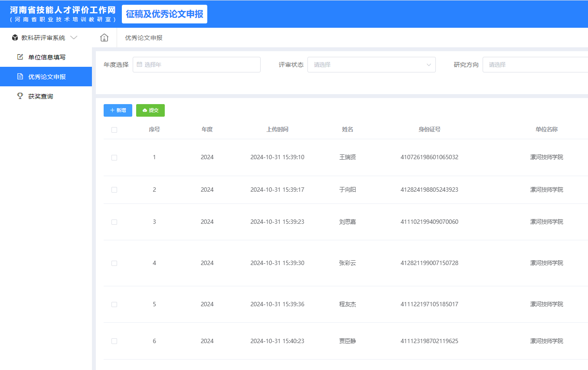Click ID number 412824198805243923

[x=429, y=190]
